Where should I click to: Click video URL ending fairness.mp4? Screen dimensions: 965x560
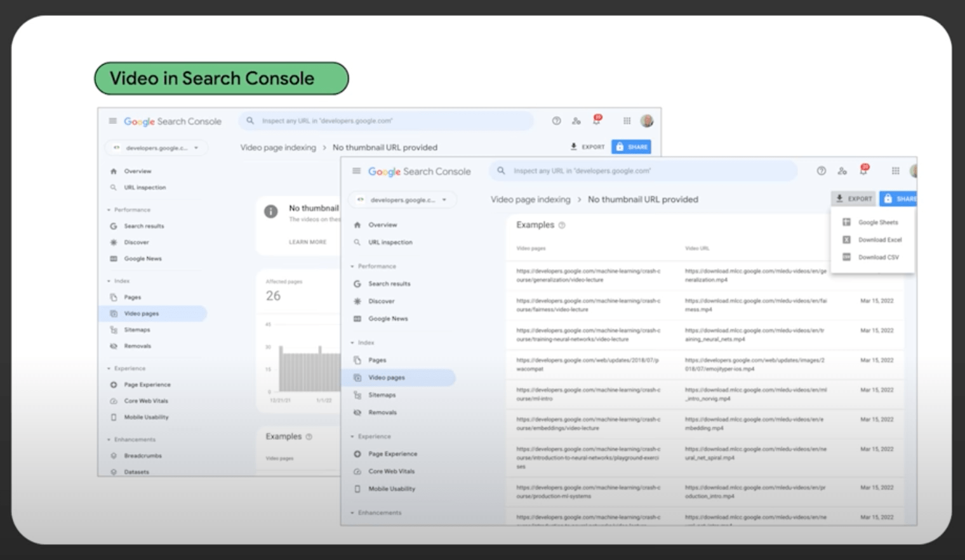755,305
